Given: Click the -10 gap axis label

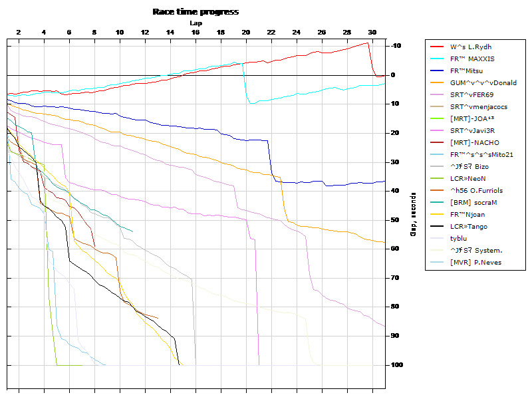Looking at the screenshot, I should [x=396, y=45].
